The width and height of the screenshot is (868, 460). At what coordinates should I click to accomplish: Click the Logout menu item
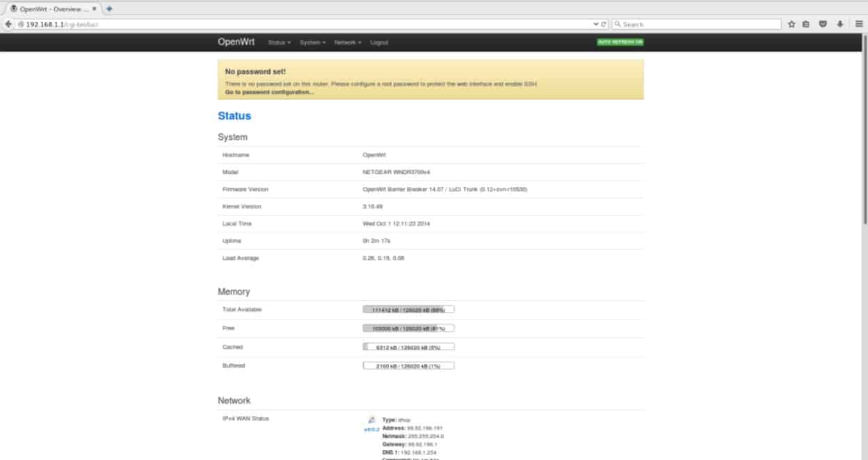coord(379,42)
